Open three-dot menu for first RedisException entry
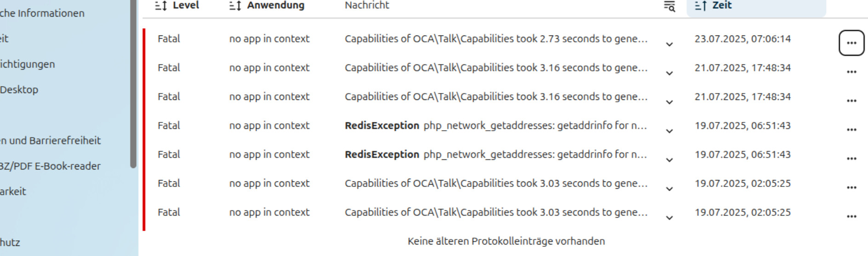868x256 pixels. tap(851, 130)
